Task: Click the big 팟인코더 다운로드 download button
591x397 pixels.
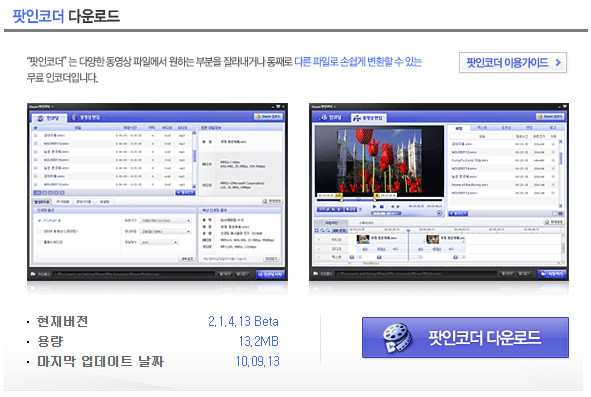Action: click(x=465, y=337)
